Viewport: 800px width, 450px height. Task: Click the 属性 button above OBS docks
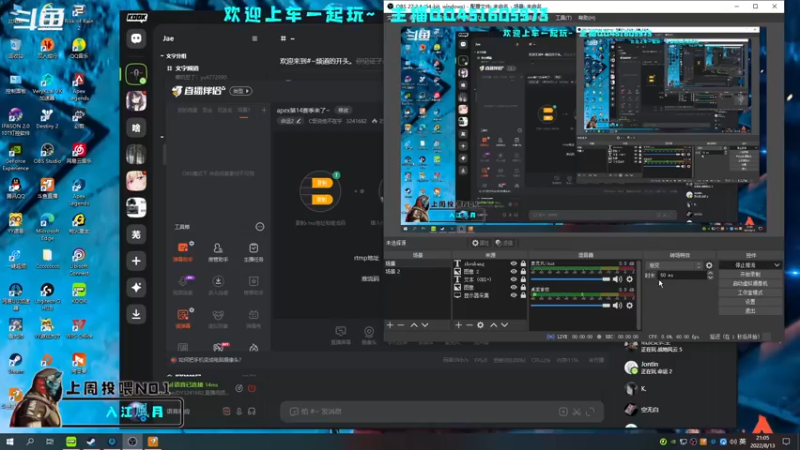[x=481, y=243]
